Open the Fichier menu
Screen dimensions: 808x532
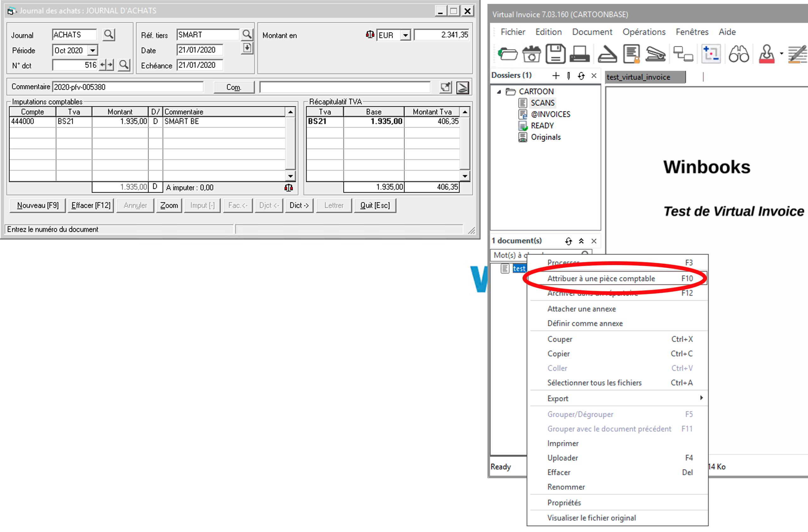coord(513,32)
